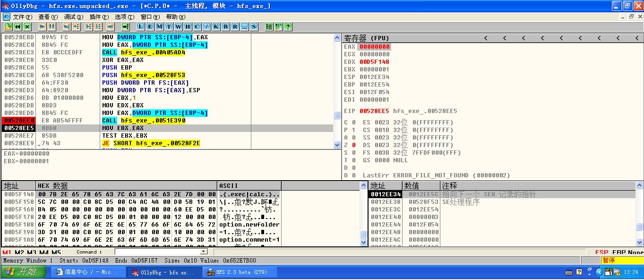Show Memory map with the M button
The width and height of the screenshot is (644, 280).
point(159,26)
